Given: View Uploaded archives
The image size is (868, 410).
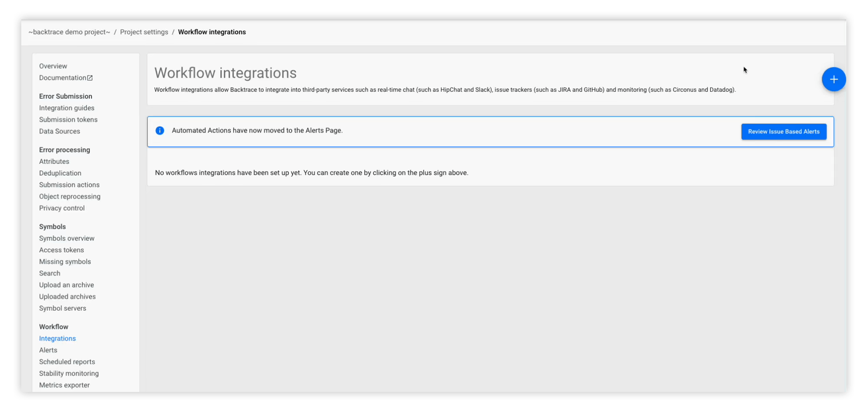Looking at the screenshot, I should 67,297.
